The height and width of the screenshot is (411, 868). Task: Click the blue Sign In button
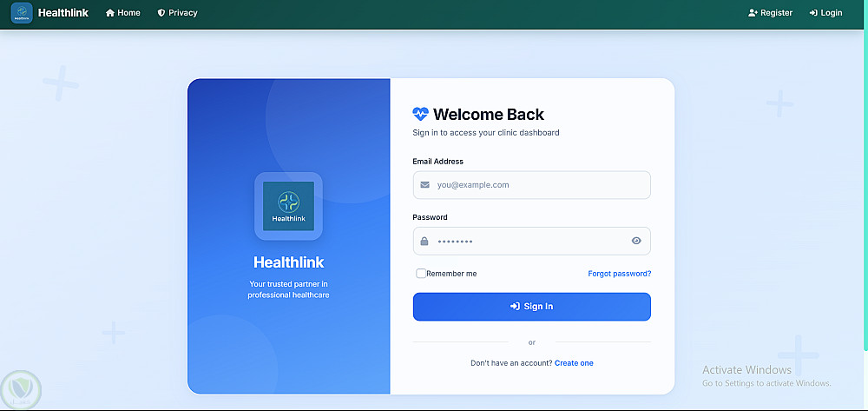coord(531,307)
